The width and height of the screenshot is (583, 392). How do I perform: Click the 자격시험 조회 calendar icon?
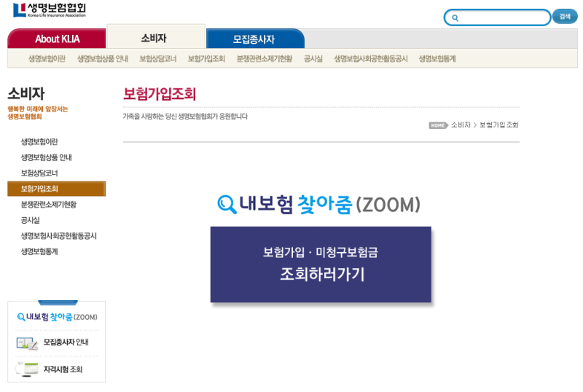pyautogui.click(x=27, y=369)
